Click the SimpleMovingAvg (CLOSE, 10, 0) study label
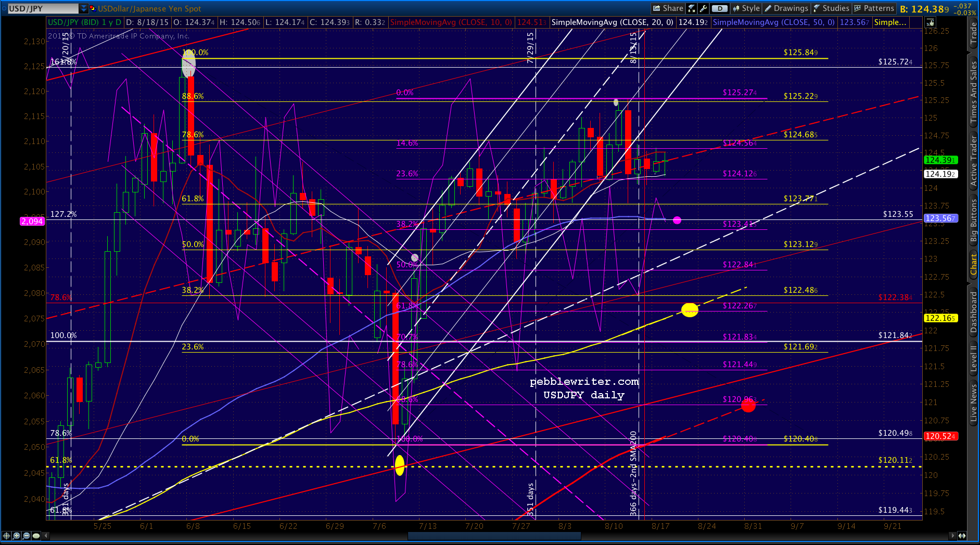Screen dimensions: 980x545 pyautogui.click(x=451, y=22)
